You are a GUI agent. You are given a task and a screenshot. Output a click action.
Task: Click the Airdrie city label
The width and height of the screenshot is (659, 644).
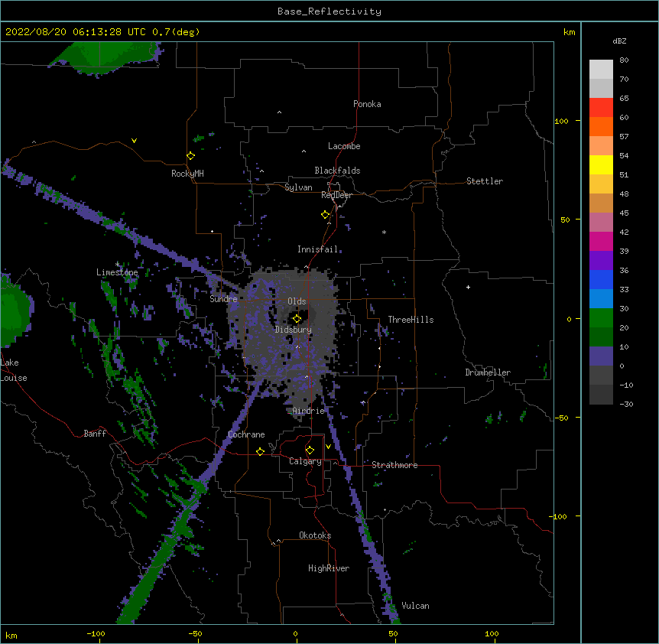(x=309, y=411)
